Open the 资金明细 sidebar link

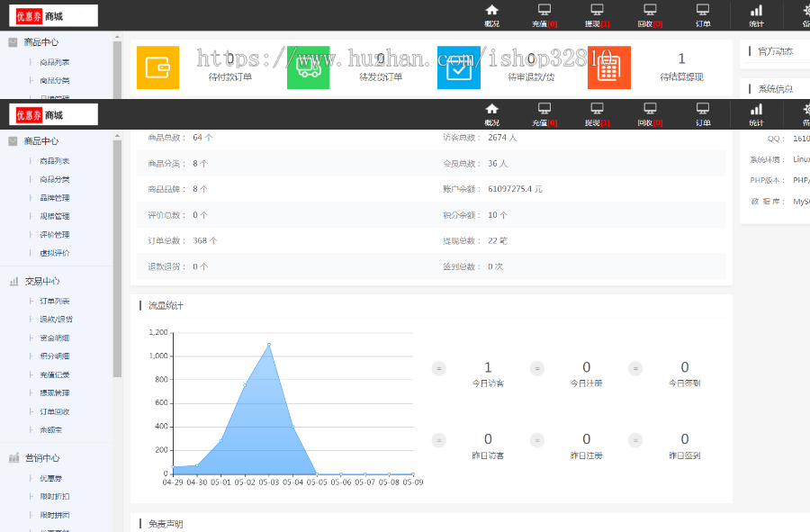click(54, 338)
